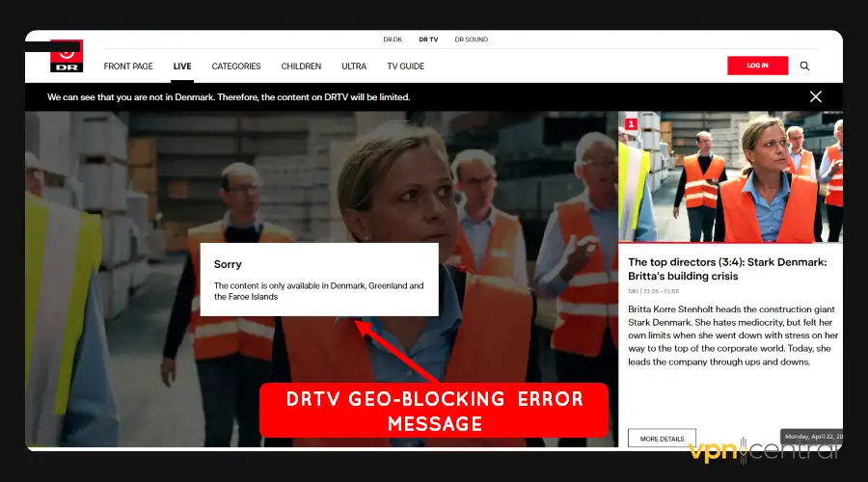
Task: Click the DR1 21:25 broadcast time text
Action: tap(653, 291)
